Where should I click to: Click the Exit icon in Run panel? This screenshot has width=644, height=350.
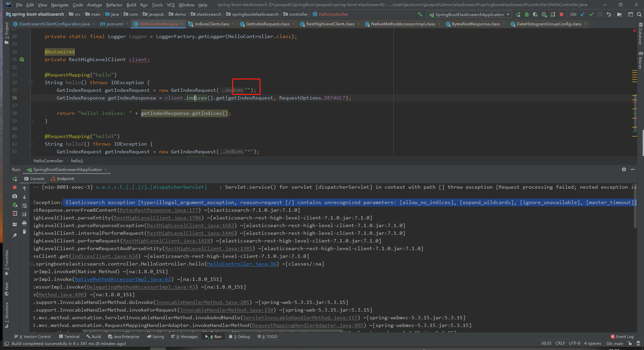coord(15,214)
